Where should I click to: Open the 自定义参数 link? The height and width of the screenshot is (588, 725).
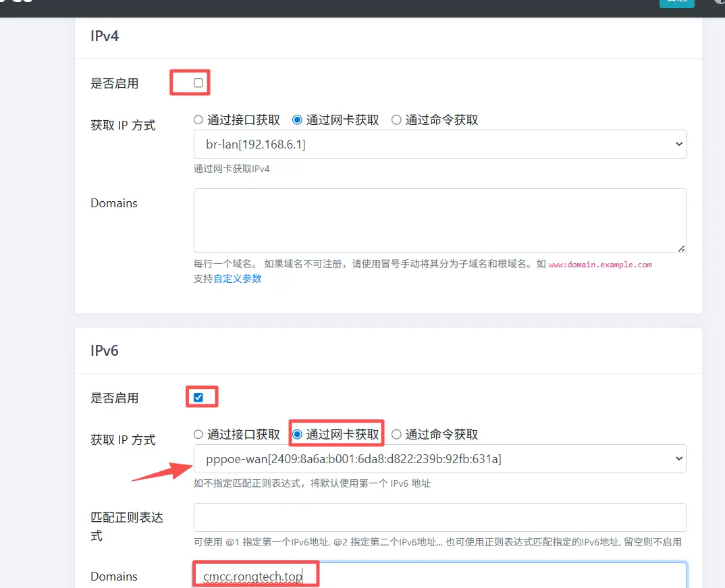pyautogui.click(x=238, y=279)
